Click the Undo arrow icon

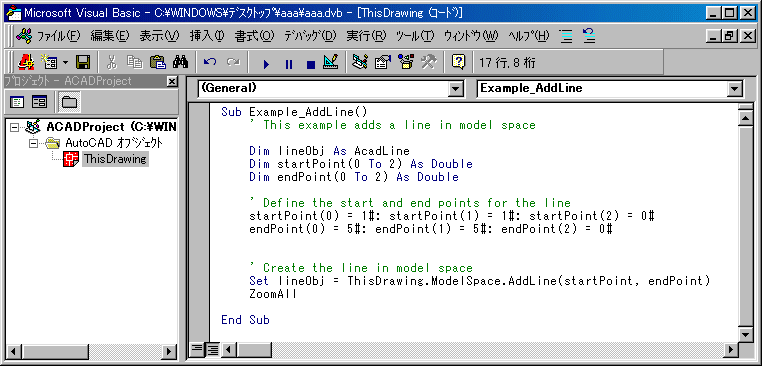(210, 62)
